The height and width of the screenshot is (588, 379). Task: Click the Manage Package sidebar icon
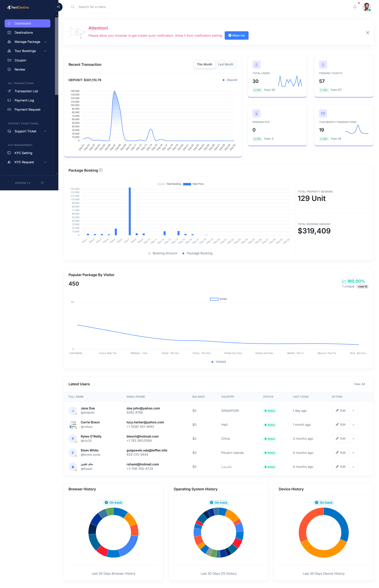(9, 42)
